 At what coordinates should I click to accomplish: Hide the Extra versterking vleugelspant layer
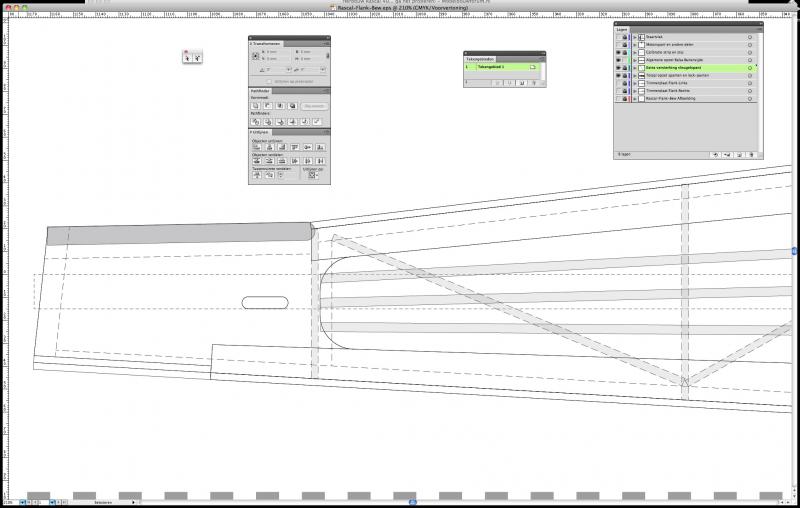[x=618, y=68]
